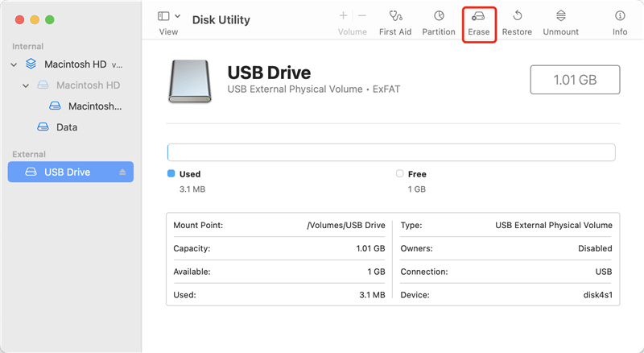Image resolution: width=644 pixels, height=353 pixels.
Task: Click the add volume plus icon
Action: tap(344, 16)
